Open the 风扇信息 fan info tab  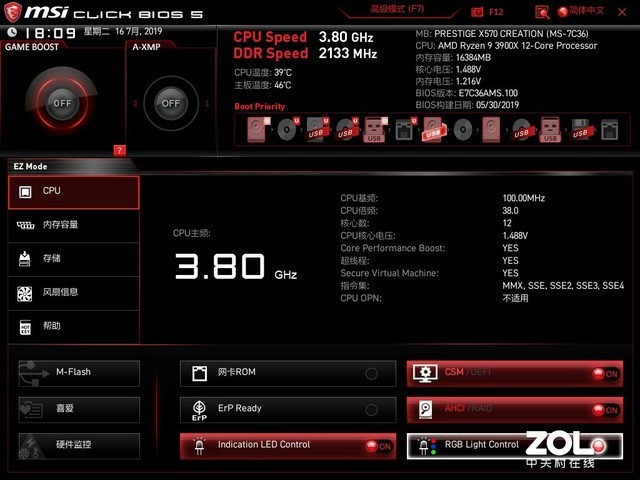click(74, 293)
